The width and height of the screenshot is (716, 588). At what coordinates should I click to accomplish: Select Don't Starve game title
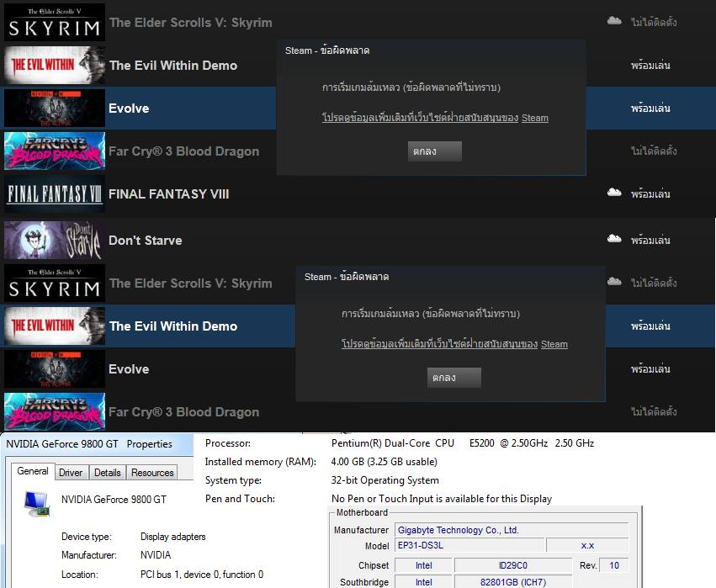click(146, 240)
